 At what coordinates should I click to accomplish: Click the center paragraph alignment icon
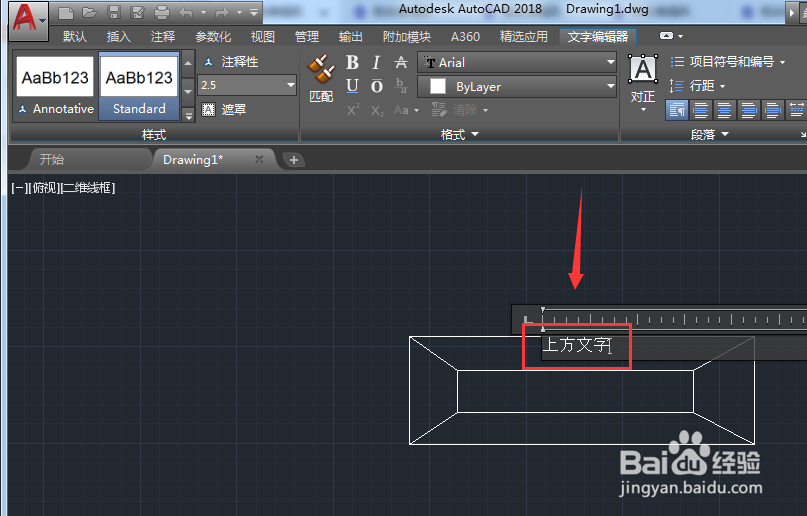coord(724,110)
